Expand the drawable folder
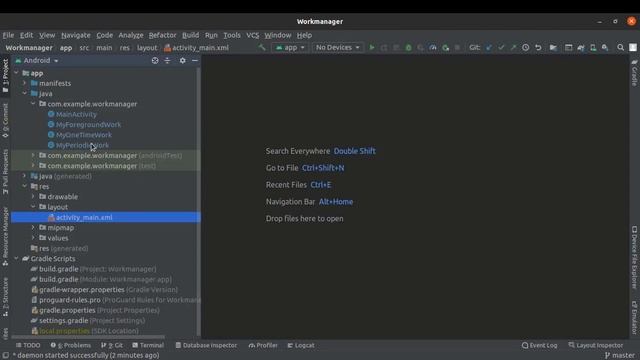Screen dimensions: 640x360 click(33, 197)
